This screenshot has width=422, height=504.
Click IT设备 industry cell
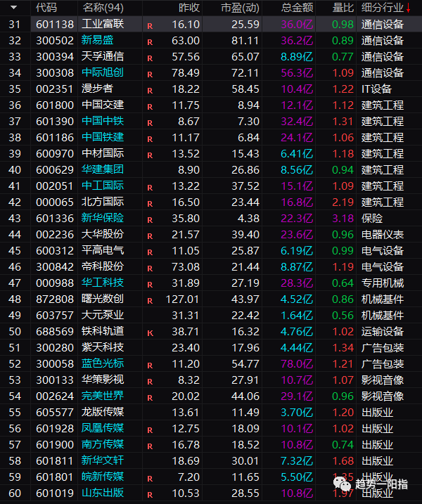pos(376,89)
